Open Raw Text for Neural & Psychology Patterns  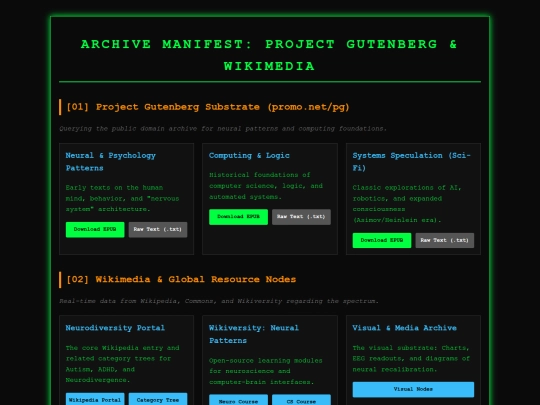(158, 229)
